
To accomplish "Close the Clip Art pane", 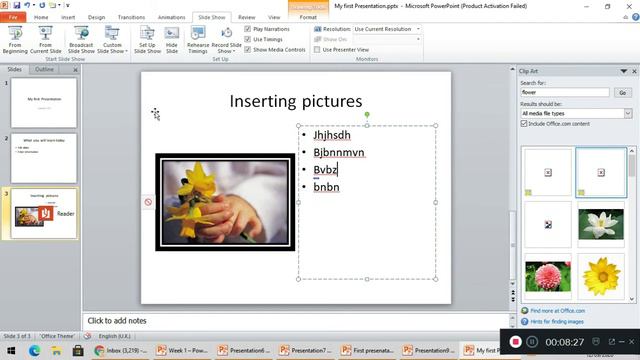I will tap(634, 71).
